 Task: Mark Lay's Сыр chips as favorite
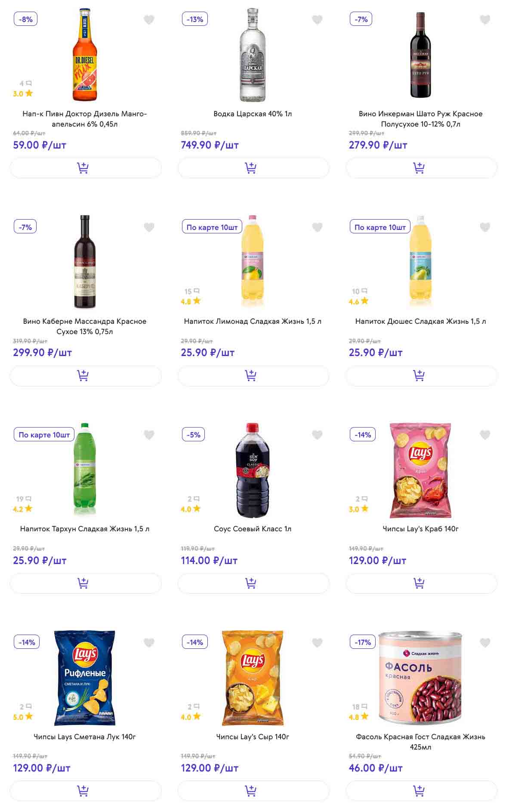tap(317, 643)
